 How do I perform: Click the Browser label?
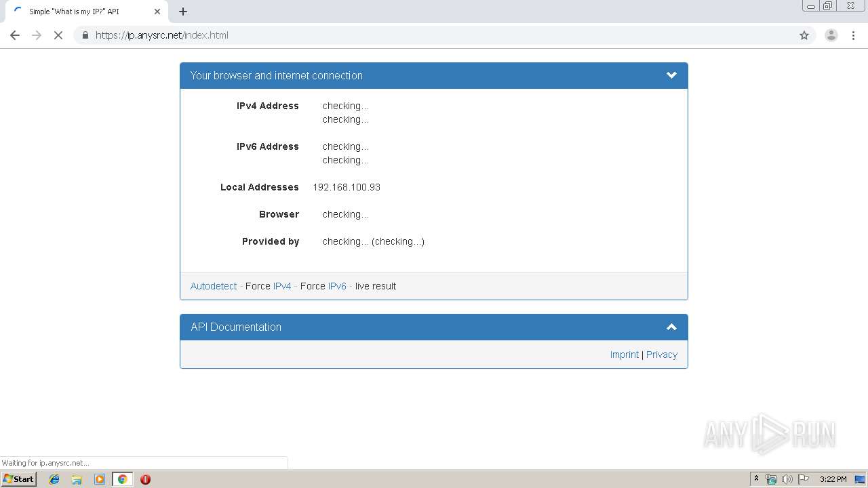(279, 214)
